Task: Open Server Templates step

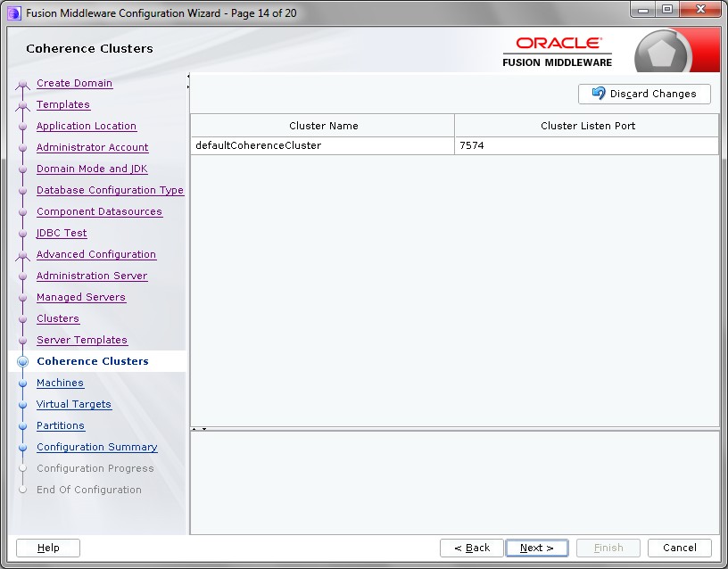Action: pyautogui.click(x=82, y=339)
